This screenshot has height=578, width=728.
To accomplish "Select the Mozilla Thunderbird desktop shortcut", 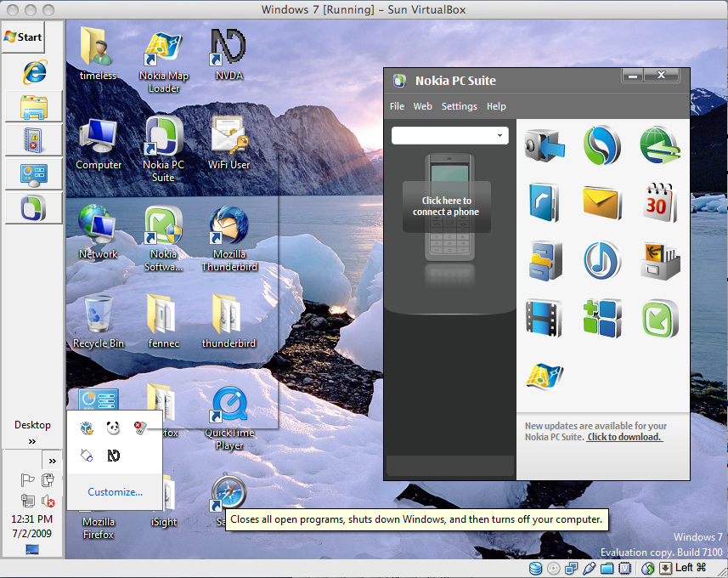I will pos(229,239).
